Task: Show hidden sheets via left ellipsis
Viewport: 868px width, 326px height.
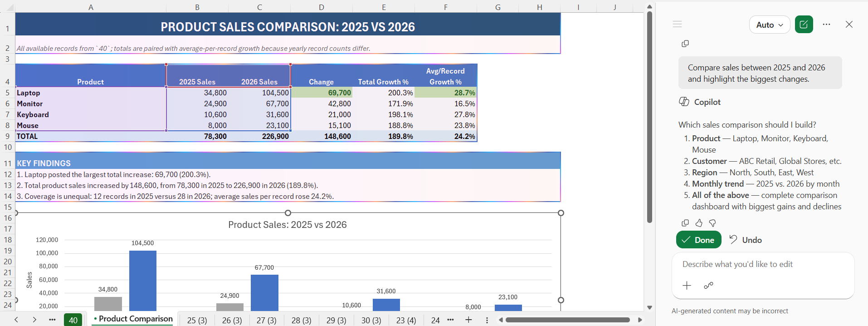Action: [x=52, y=320]
